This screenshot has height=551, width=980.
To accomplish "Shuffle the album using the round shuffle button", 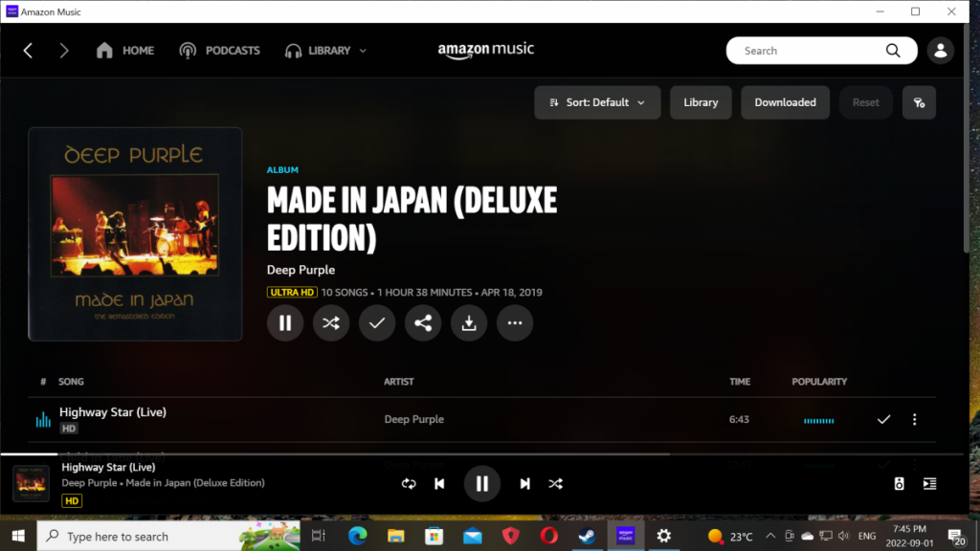I will click(x=330, y=323).
